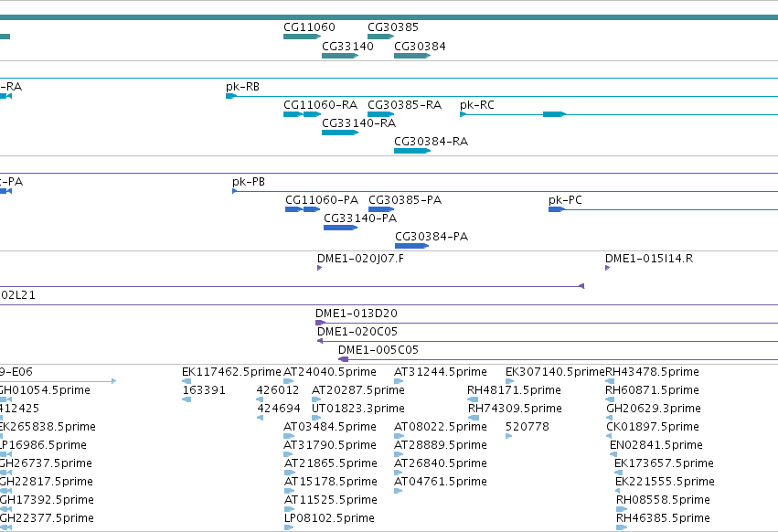
Task: Select the DME1-005C05 clone
Action: pyautogui.click(x=558, y=360)
